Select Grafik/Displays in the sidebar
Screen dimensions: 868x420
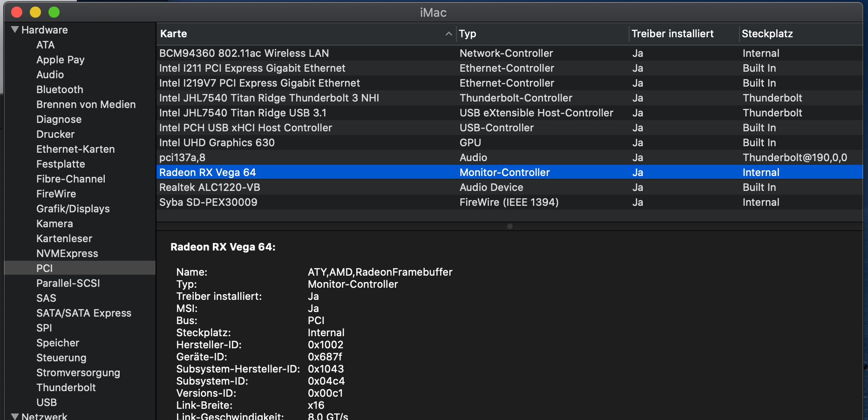73,209
